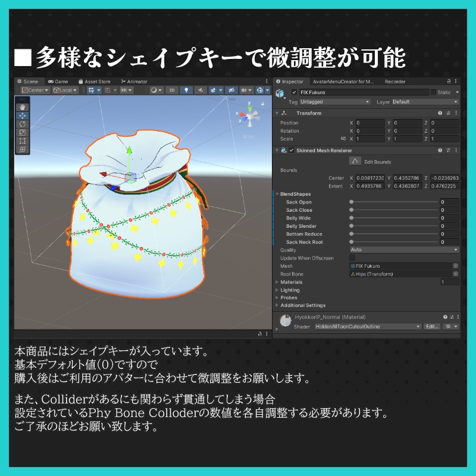Select the Rect transform tool

pyautogui.click(x=21, y=140)
